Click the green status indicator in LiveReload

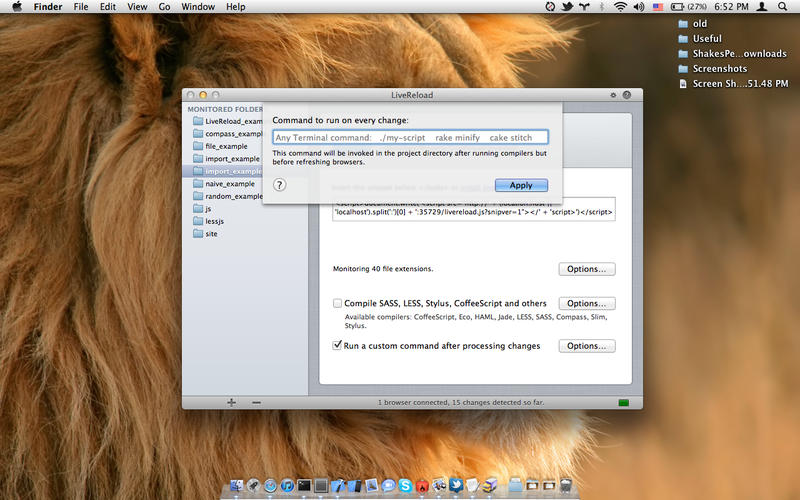(x=623, y=403)
